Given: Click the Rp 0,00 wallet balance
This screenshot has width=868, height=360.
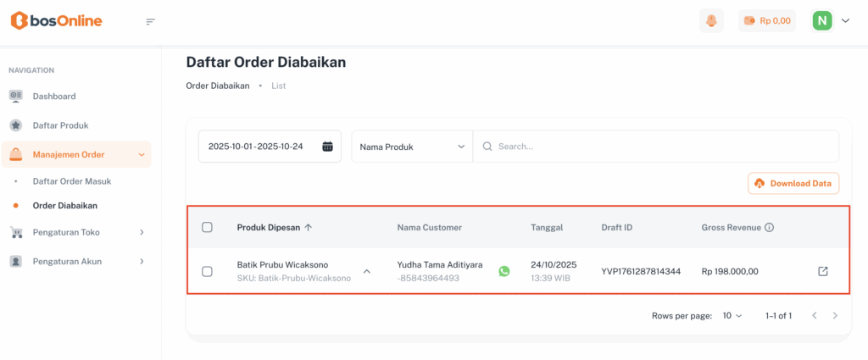Looking at the screenshot, I should pos(767,21).
